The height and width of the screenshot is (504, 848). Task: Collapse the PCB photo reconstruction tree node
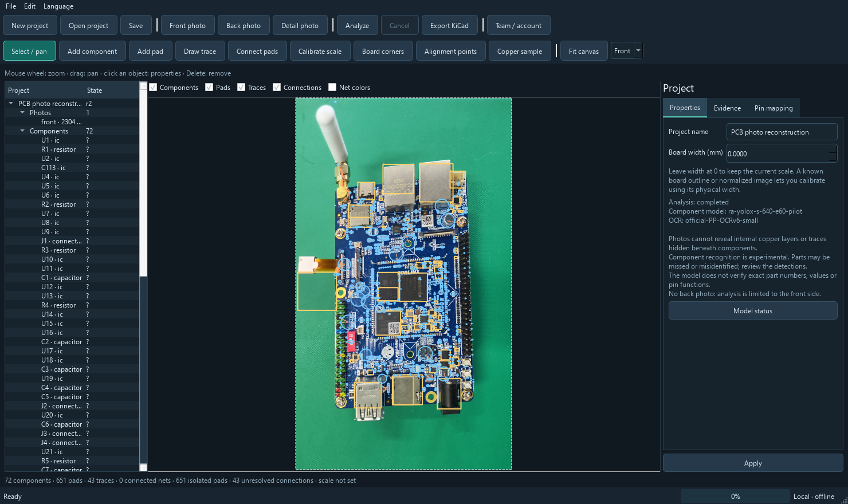pos(11,104)
